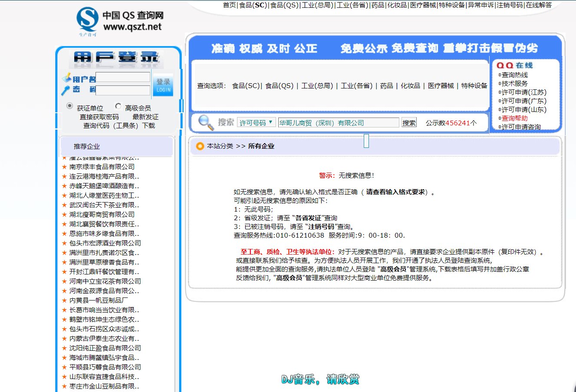Click the star icon beside 河南中立宝花茶有限公司

click(x=64, y=281)
